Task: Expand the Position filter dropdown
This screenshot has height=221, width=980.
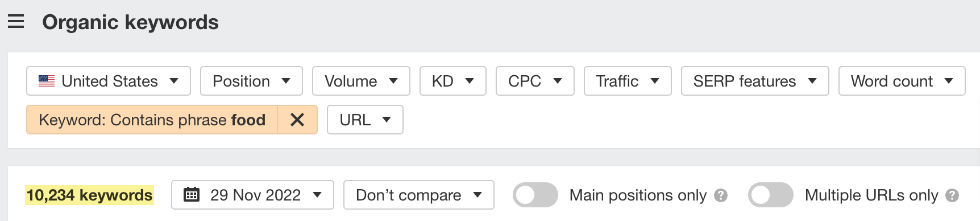Action: [251, 81]
